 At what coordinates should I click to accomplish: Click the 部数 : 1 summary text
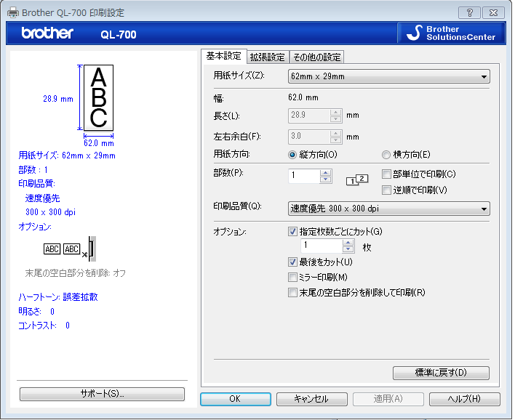pyautogui.click(x=33, y=170)
